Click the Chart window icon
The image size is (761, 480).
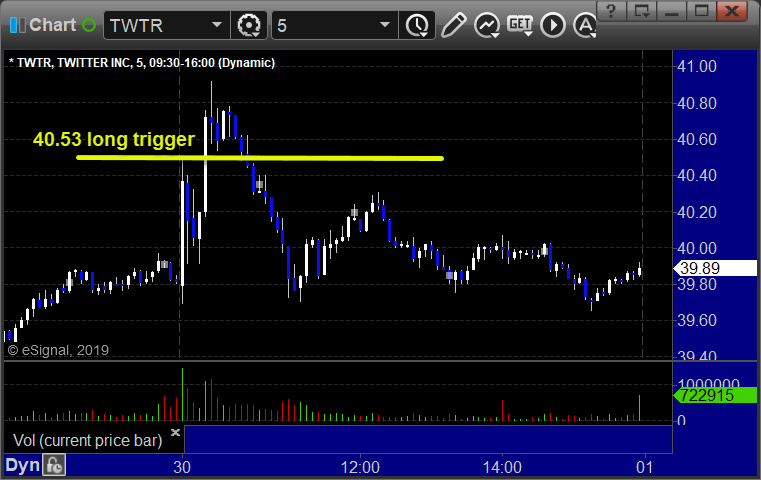[x=17, y=25]
